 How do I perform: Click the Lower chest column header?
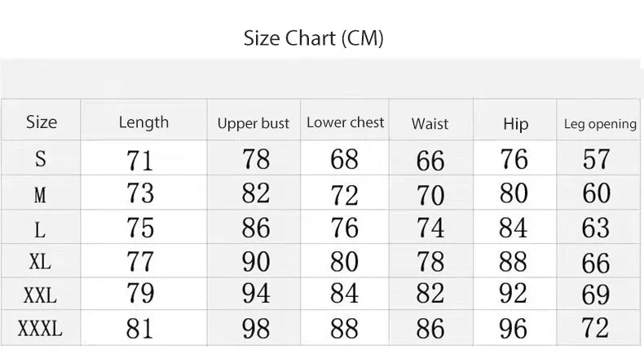[345, 122]
